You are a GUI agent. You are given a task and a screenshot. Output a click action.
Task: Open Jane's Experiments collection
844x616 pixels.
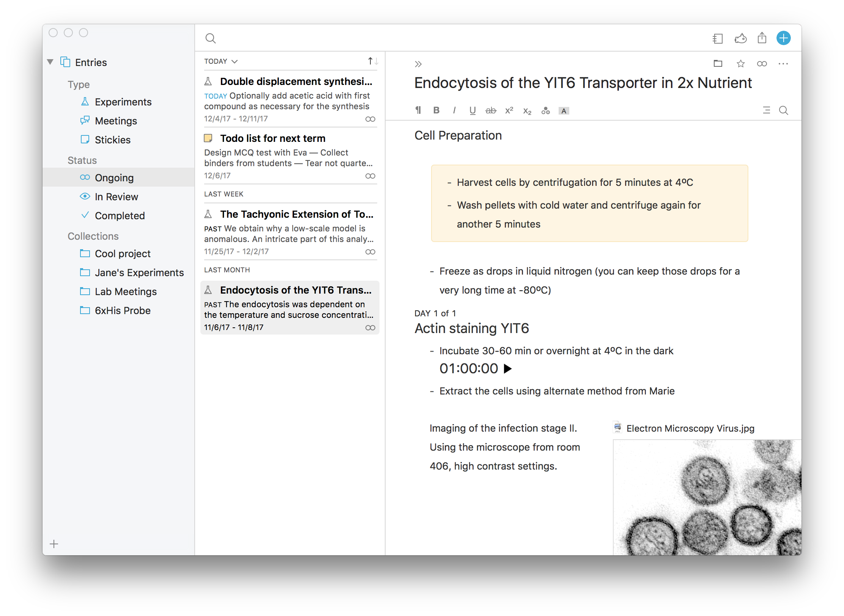pos(140,273)
